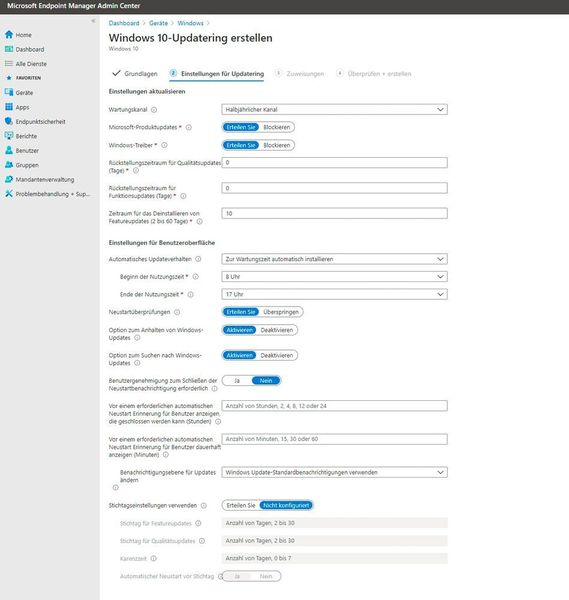The width and height of the screenshot is (569, 600).
Task: Open the Endpunktsicherheit shield icon
Action: click(9, 121)
